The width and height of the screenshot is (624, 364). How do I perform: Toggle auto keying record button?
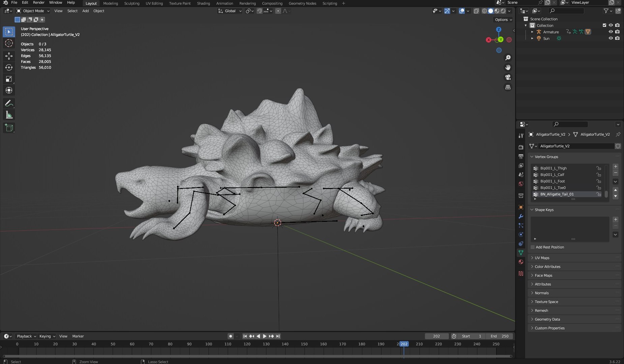pos(231,336)
